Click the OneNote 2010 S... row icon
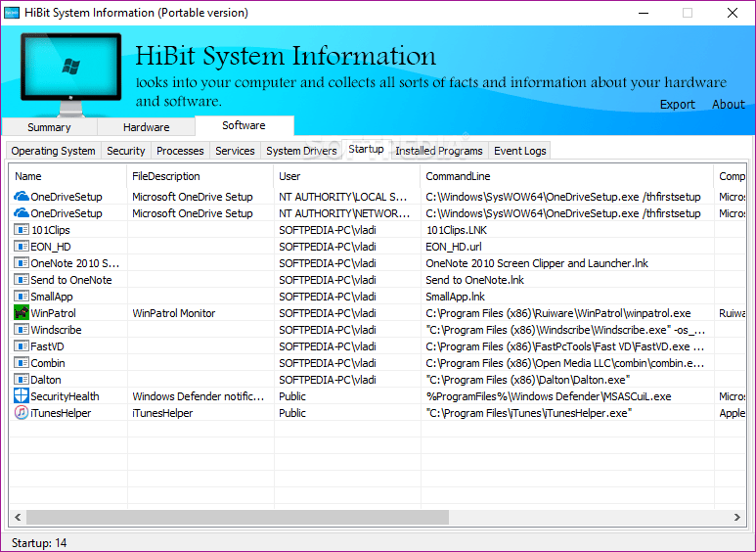Screen dimensions: 756x552 22,263
